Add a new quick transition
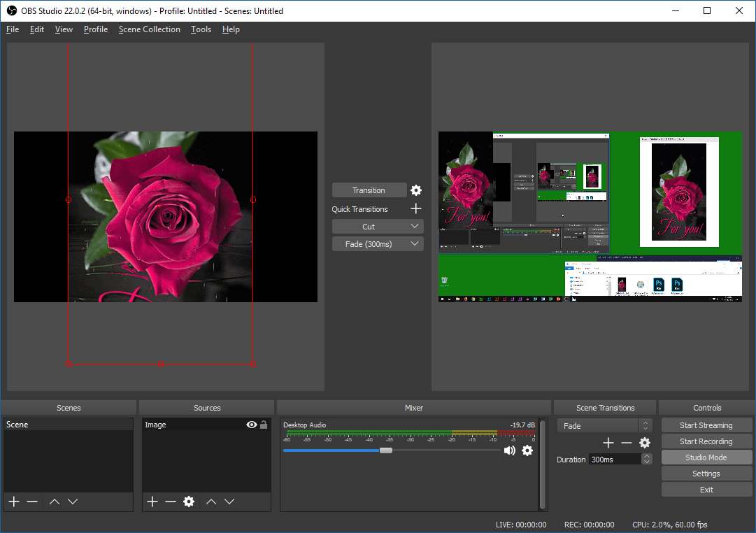 coord(416,208)
